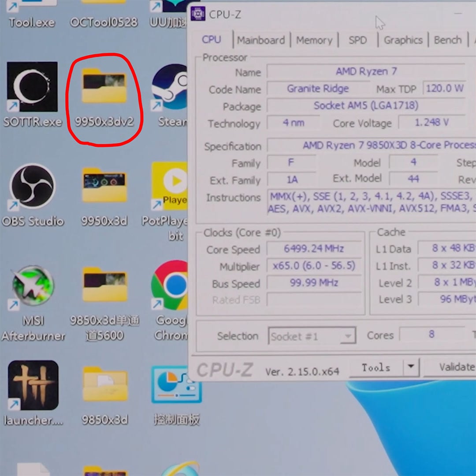The width and height of the screenshot is (476, 476).
Task: Open the Mainboard tab
Action: [261, 40]
